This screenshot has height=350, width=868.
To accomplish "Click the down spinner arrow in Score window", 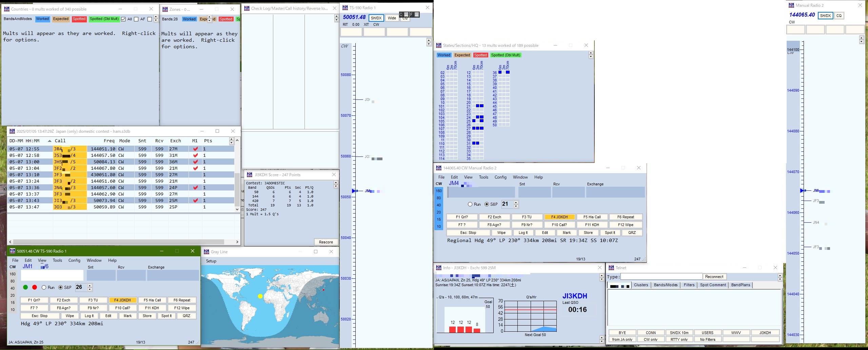I will 336,186.
